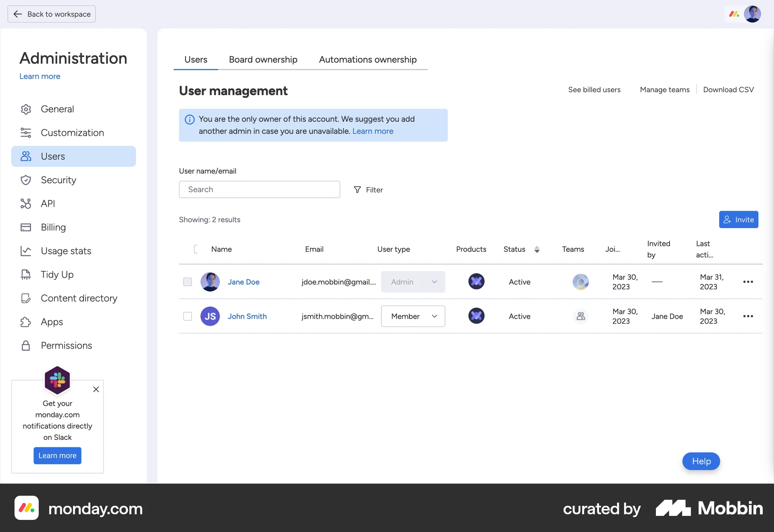
Task: Open John Smith's user type dropdown
Action: click(413, 316)
